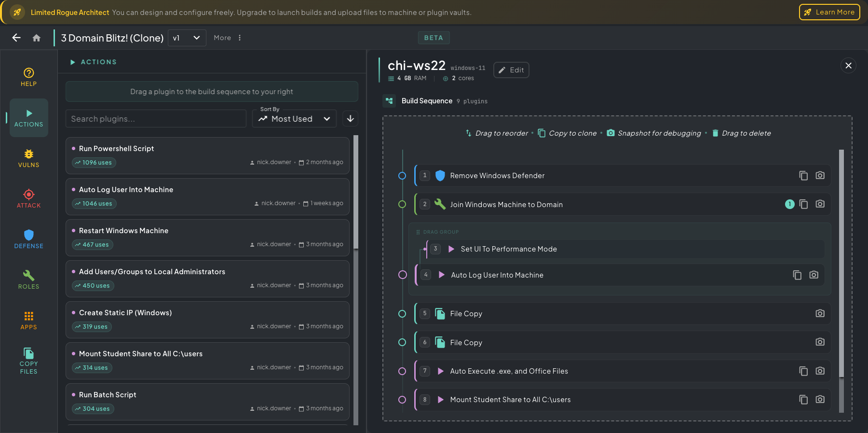Collapse the ACTIONS panel header
Screen dimensions: 868x433
coord(94,62)
